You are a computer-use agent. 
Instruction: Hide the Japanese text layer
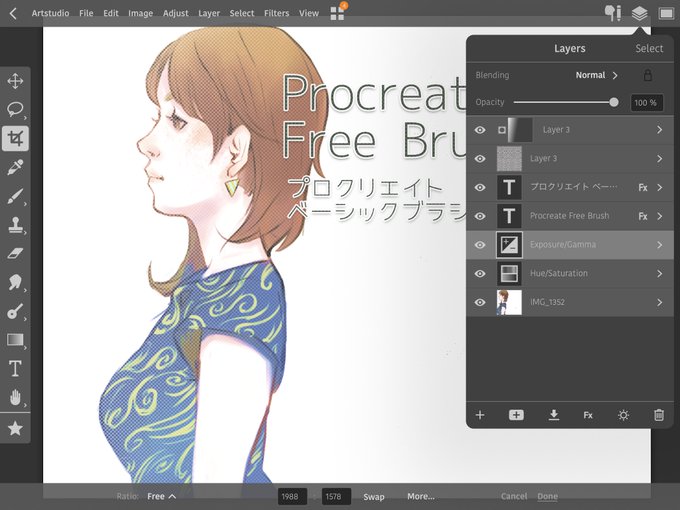pos(480,187)
